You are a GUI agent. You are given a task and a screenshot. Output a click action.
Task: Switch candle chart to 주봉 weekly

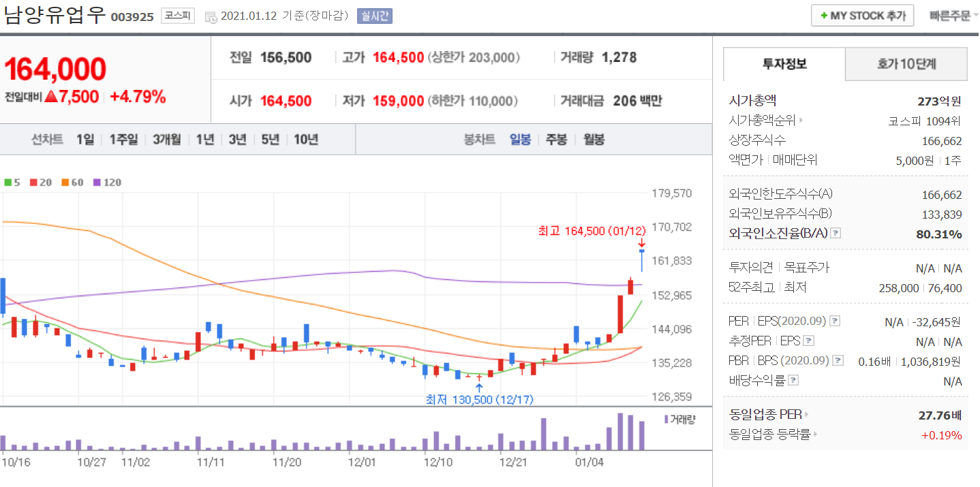pyautogui.click(x=556, y=140)
